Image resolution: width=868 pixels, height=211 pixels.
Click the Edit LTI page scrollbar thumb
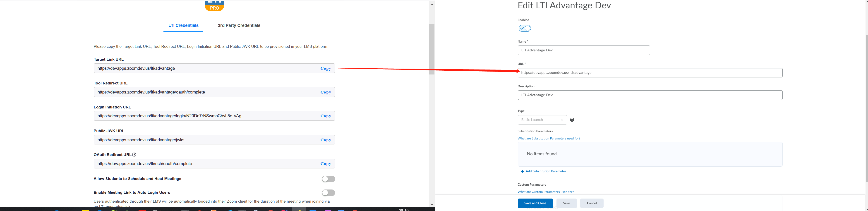click(x=866, y=108)
